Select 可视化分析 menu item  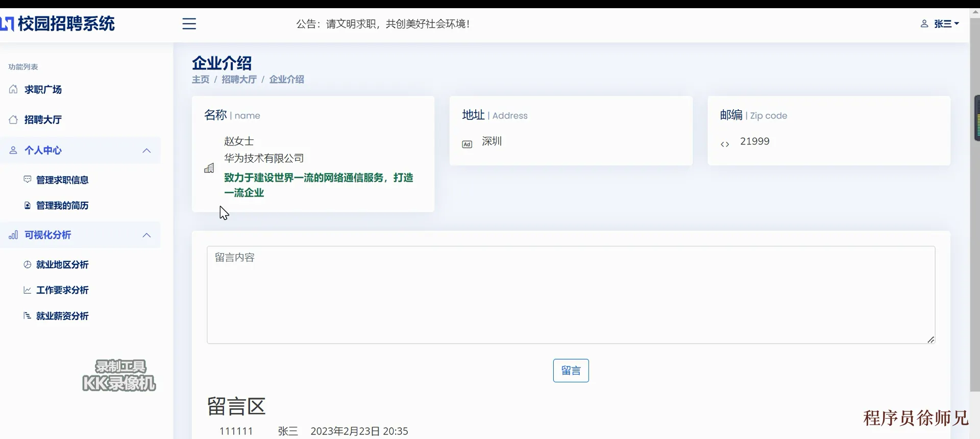pos(80,235)
